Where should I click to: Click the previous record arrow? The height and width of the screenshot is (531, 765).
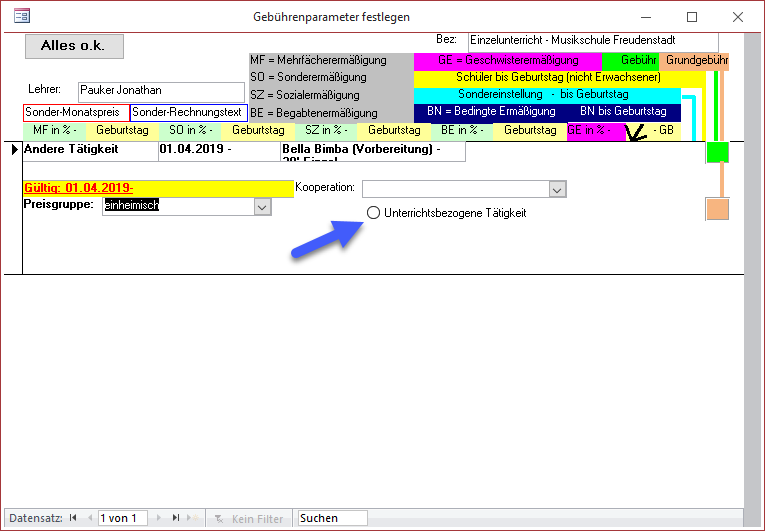pos(89,518)
